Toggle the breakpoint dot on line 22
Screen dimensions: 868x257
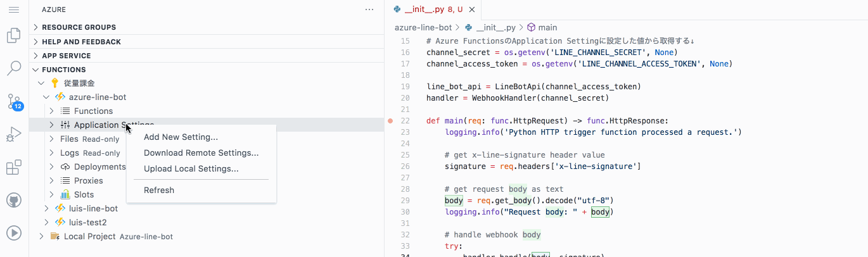coord(390,121)
